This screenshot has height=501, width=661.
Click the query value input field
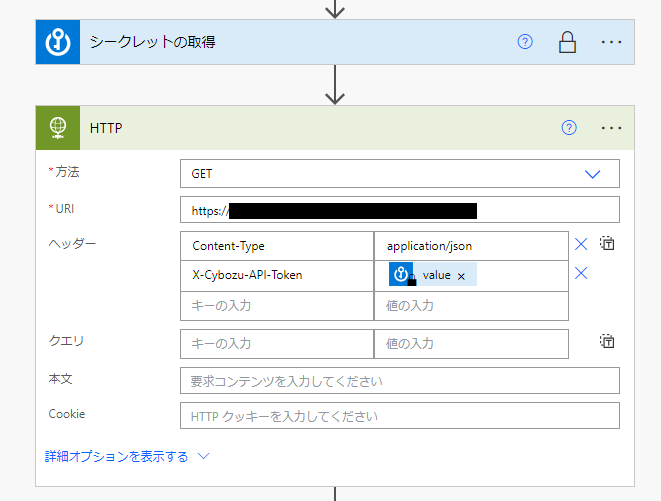471,343
